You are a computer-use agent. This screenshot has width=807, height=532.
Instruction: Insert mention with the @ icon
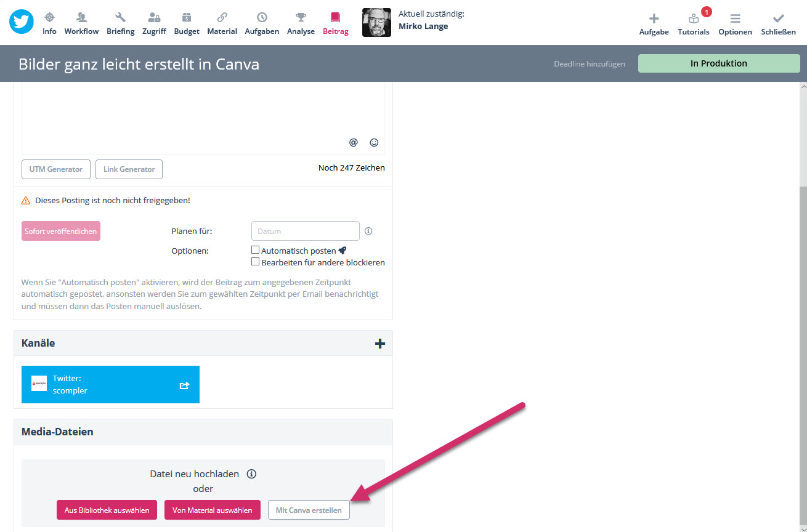[353, 142]
